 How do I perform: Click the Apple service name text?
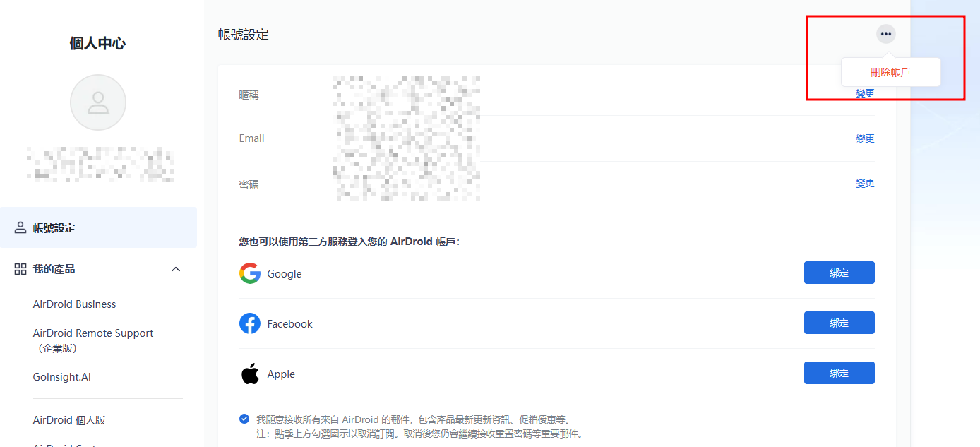[x=281, y=374]
